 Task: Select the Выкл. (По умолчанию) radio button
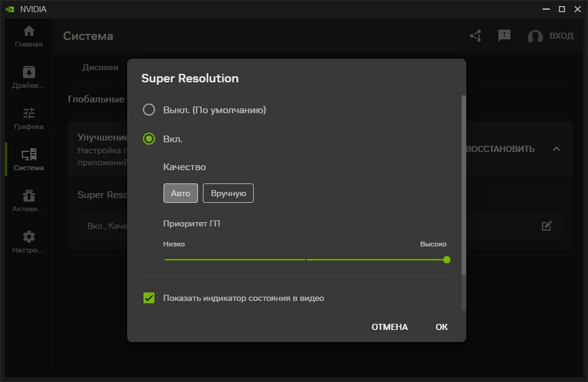click(x=149, y=110)
